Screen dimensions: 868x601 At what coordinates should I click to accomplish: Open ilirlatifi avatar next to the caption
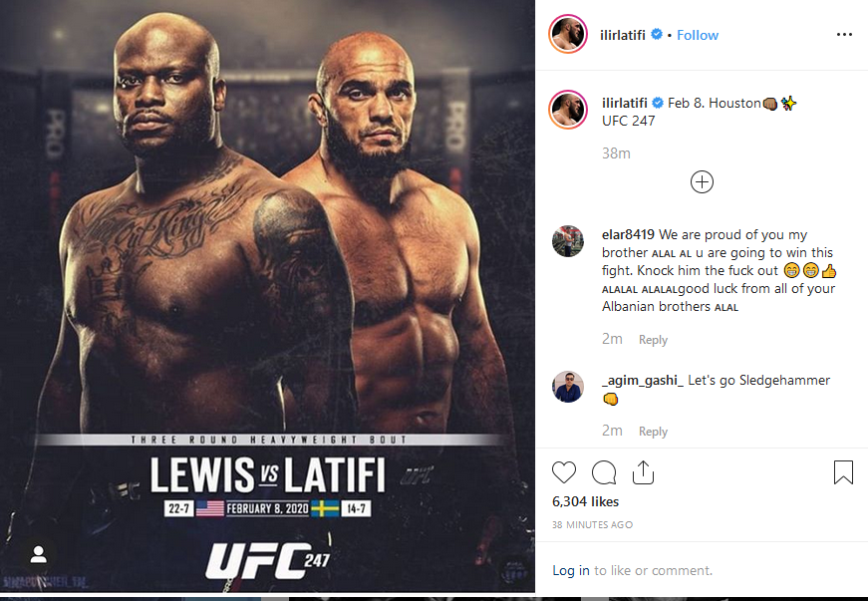point(568,109)
